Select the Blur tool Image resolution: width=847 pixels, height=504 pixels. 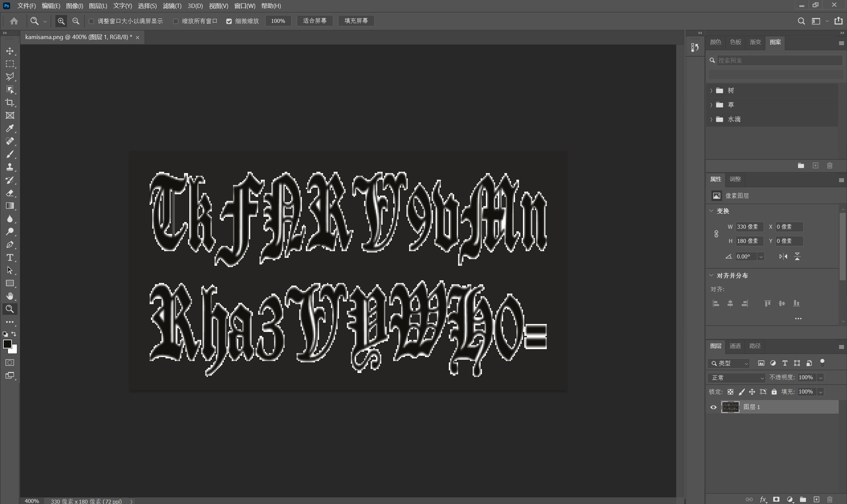(10, 219)
